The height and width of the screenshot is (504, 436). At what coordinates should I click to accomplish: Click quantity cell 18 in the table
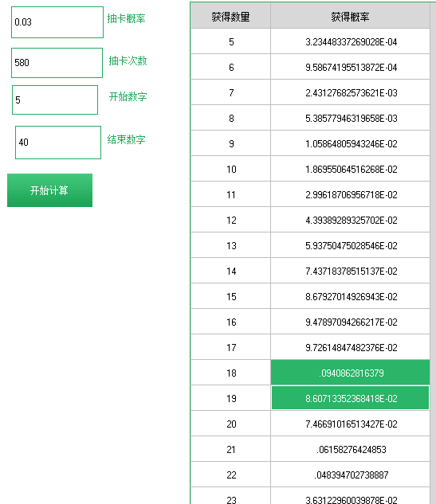tap(230, 373)
